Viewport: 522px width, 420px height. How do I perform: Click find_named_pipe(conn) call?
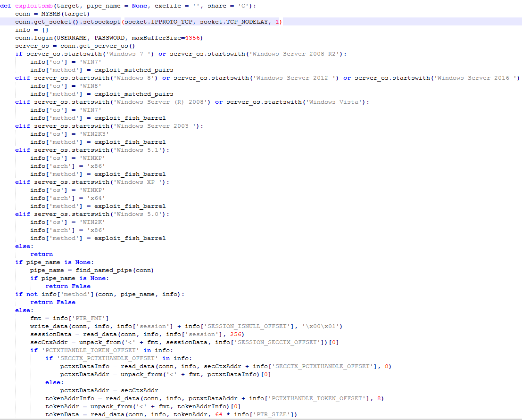pyautogui.click(x=115, y=270)
